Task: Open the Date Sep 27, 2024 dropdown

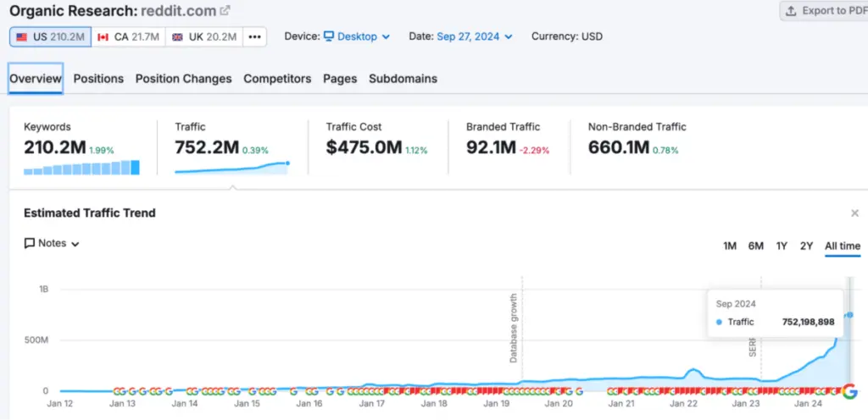Action: tap(474, 37)
